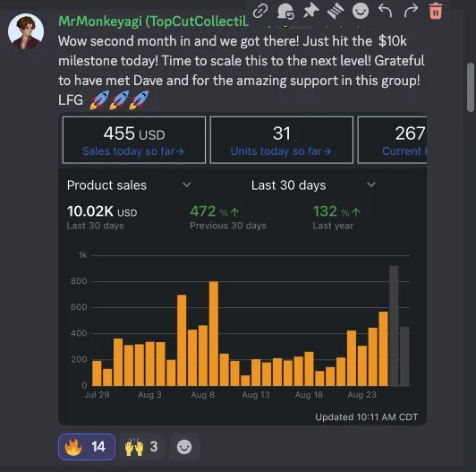476x472 pixels.
Task: Toggle the fire reaction showing 14
Action: 87,446
